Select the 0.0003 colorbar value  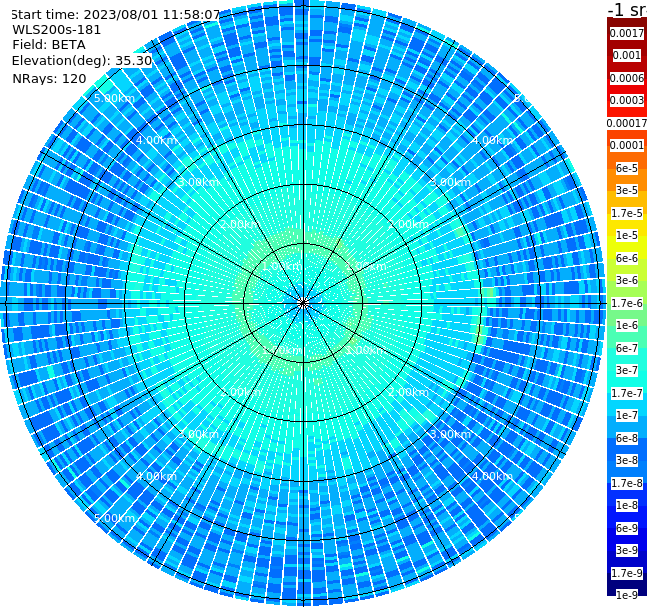click(627, 100)
